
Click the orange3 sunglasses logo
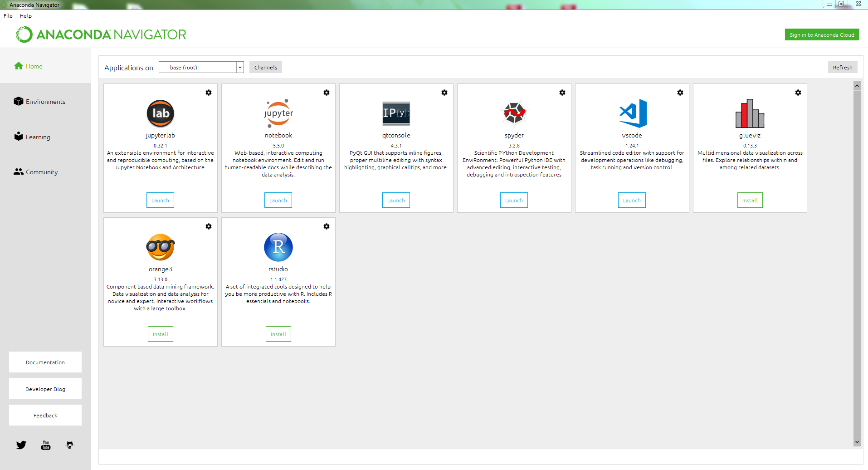click(x=161, y=247)
